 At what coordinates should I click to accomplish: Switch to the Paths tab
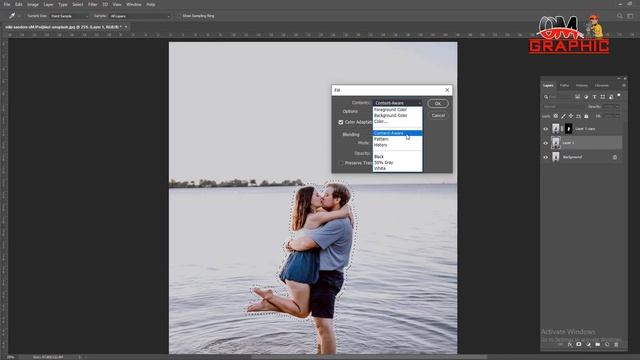564,85
